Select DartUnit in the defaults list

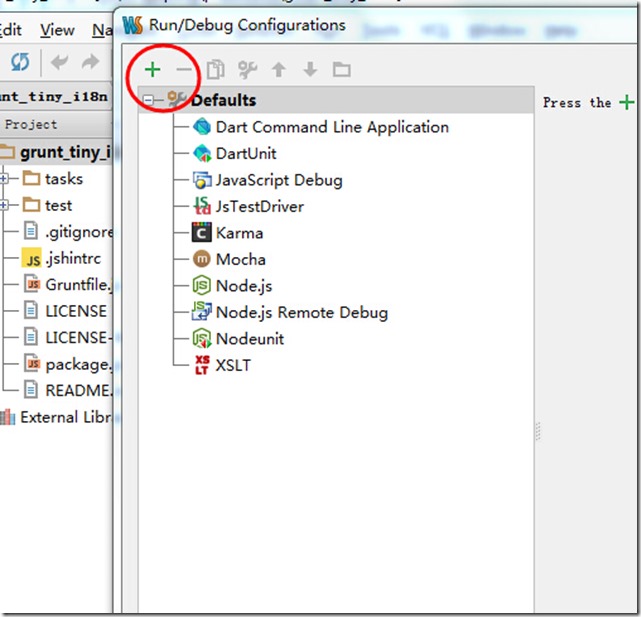246,154
